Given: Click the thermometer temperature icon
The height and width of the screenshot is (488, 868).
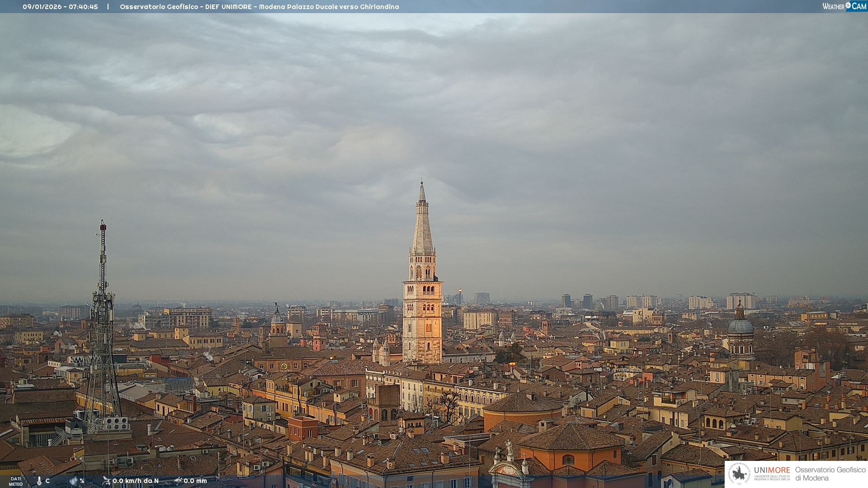Looking at the screenshot, I should tap(39, 481).
